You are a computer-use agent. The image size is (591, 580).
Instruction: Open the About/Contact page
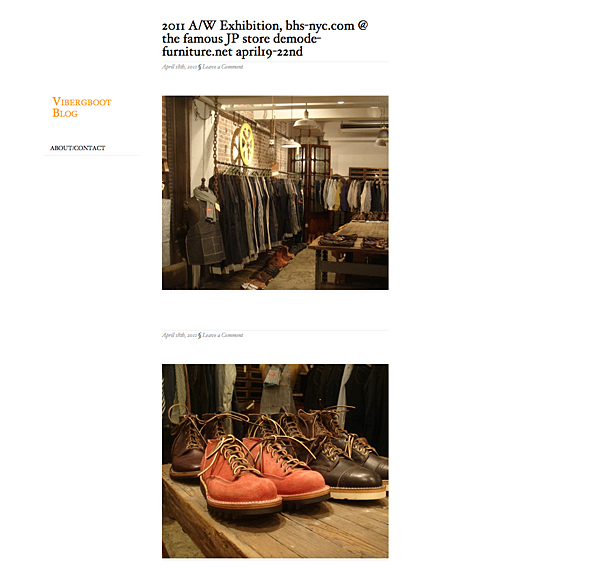tap(78, 148)
